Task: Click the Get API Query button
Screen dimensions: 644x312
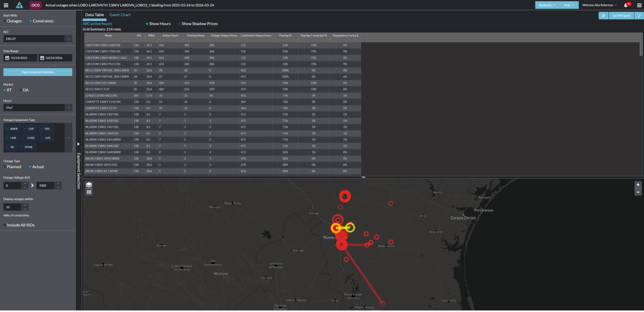Action: click(x=621, y=16)
